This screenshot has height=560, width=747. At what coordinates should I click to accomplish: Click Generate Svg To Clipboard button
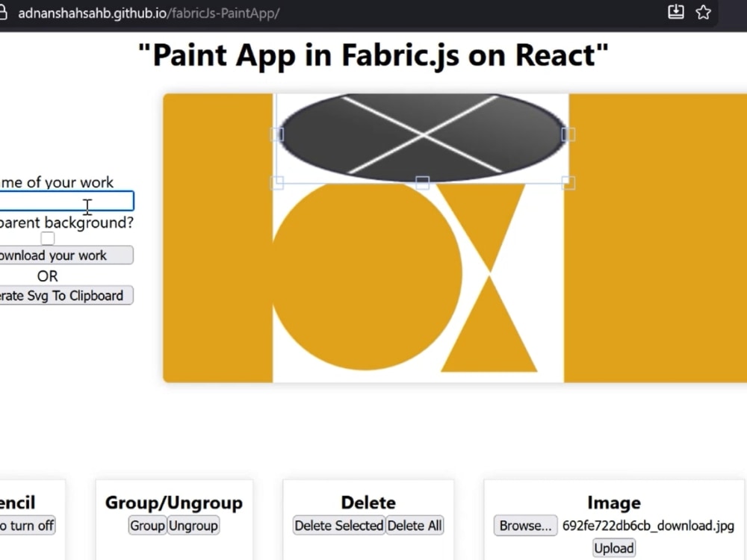pyautogui.click(x=66, y=296)
